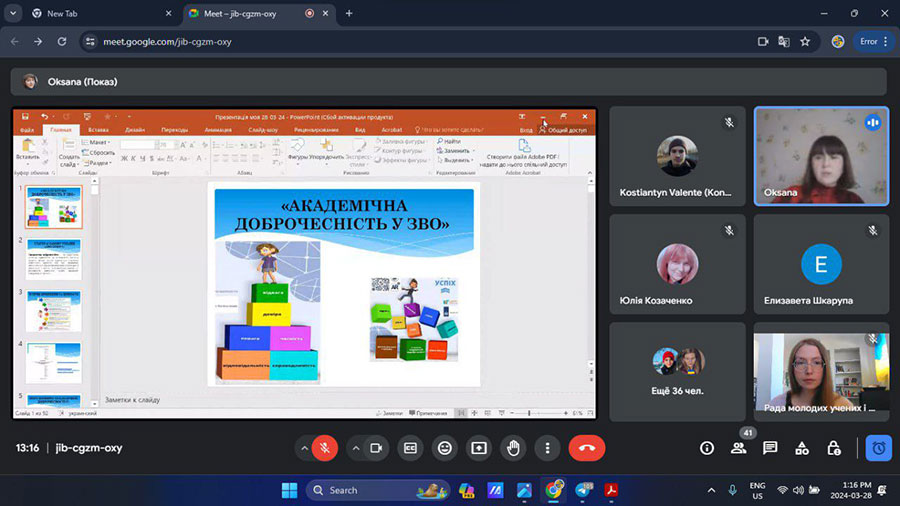Screen dimensions: 900x506
Task: Click slide 3 thumbnail in PowerPoint panel
Action: [x=53, y=311]
